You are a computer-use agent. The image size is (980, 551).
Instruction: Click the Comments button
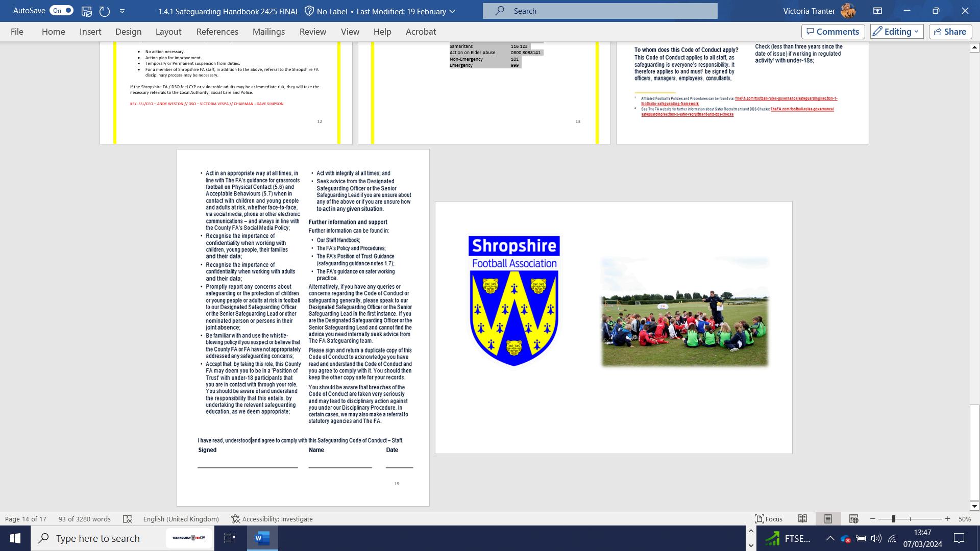(832, 32)
